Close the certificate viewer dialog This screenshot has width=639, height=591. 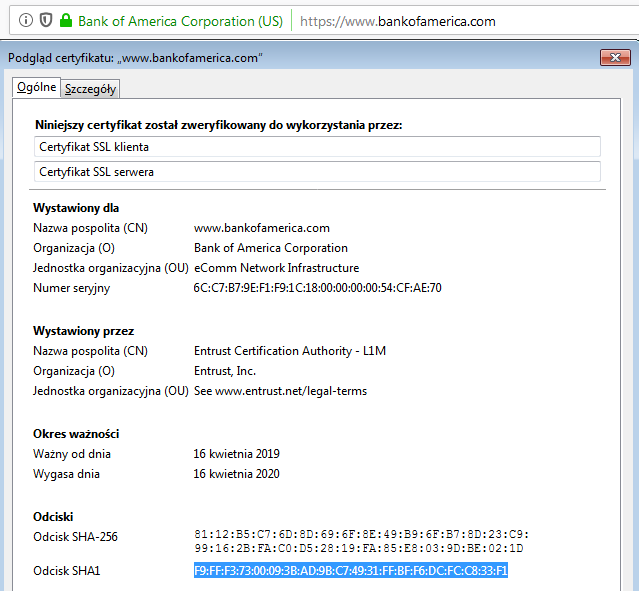615,57
